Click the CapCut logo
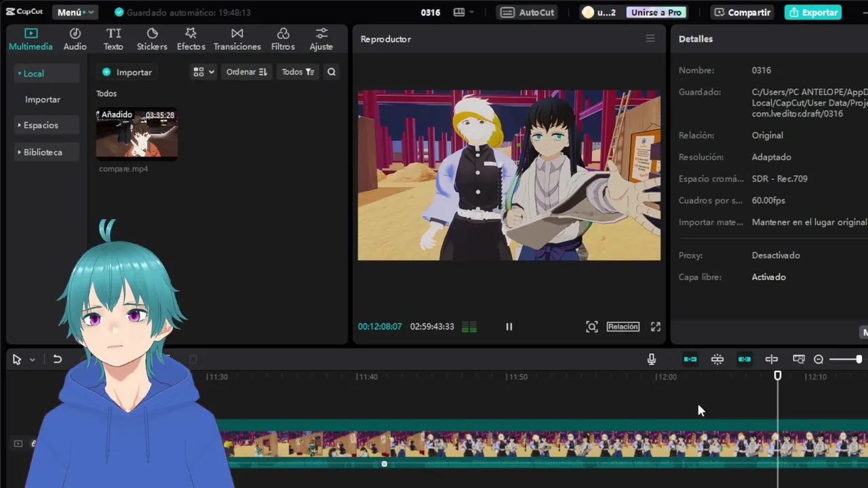Screen dimensions: 868x488 24,12
